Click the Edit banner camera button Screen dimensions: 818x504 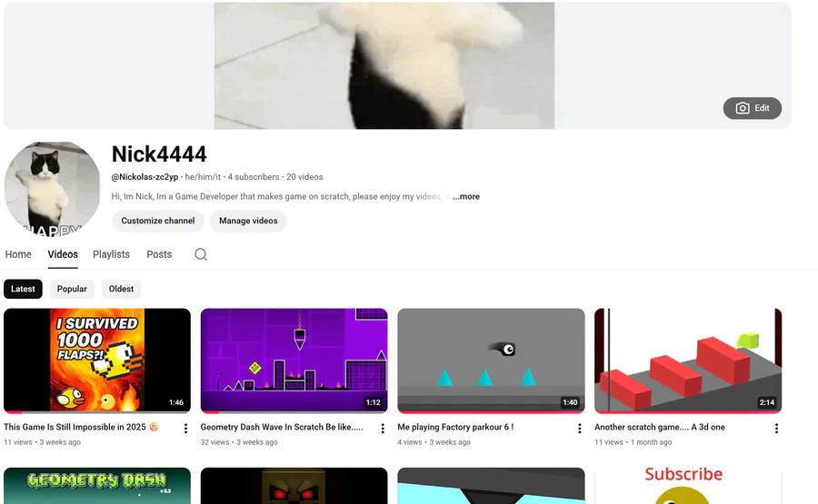tap(752, 108)
